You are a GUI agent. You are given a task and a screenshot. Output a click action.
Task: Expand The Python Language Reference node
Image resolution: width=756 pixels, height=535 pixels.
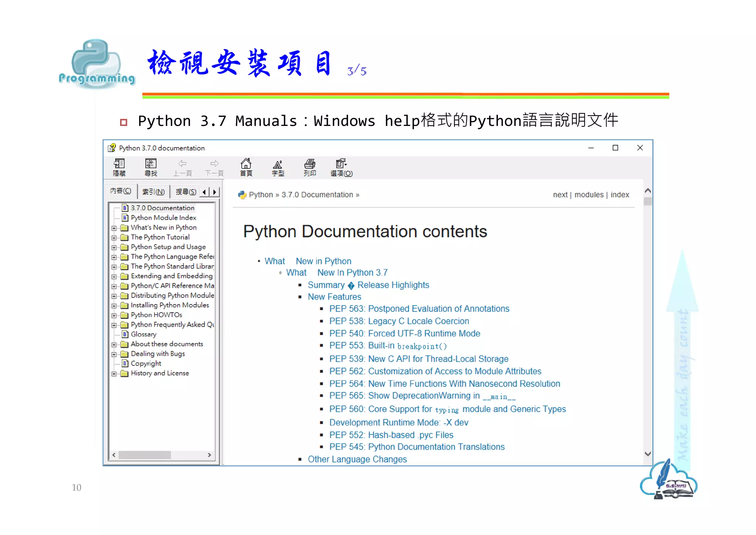(114, 257)
